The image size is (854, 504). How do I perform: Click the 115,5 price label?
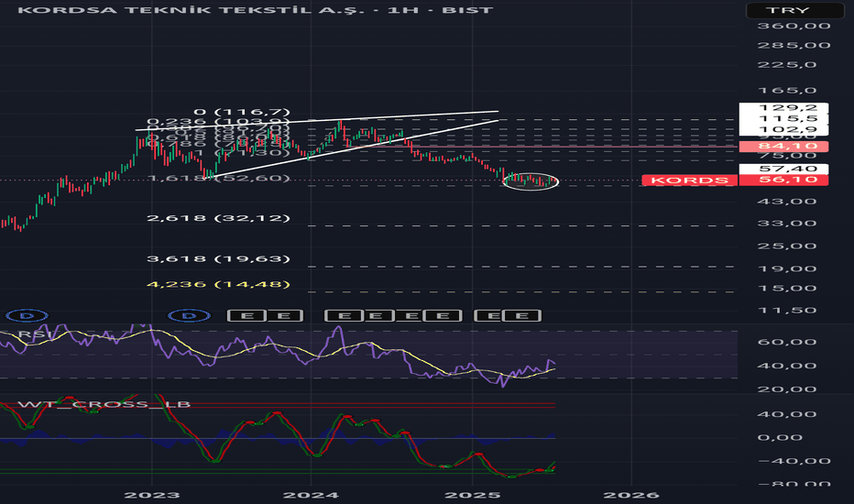point(783,119)
